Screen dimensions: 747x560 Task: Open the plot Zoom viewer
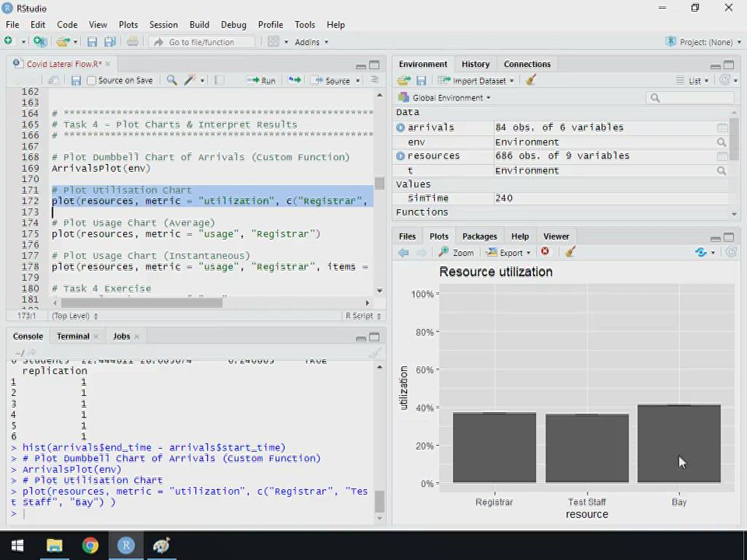point(456,252)
